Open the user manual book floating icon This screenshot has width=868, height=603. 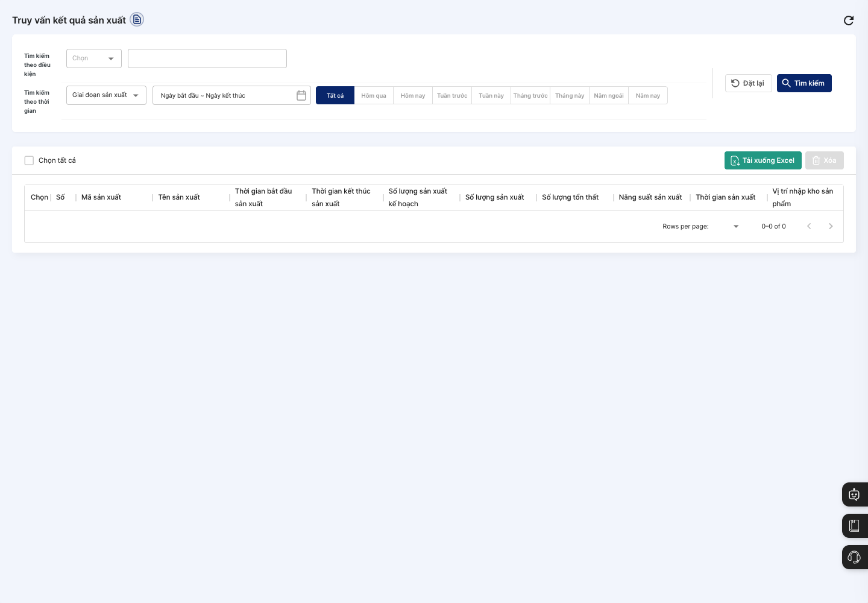click(x=854, y=526)
